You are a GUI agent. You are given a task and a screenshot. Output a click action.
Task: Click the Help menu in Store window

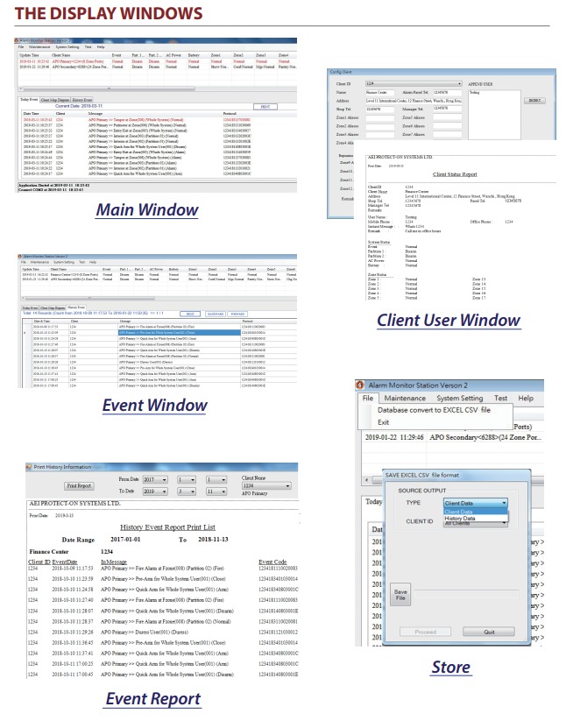526,397
